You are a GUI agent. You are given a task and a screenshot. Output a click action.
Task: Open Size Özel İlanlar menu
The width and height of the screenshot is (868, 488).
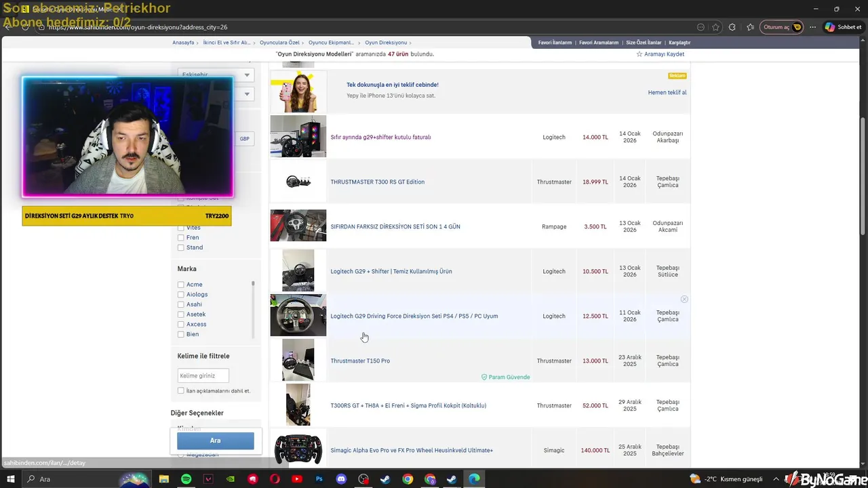coord(644,43)
